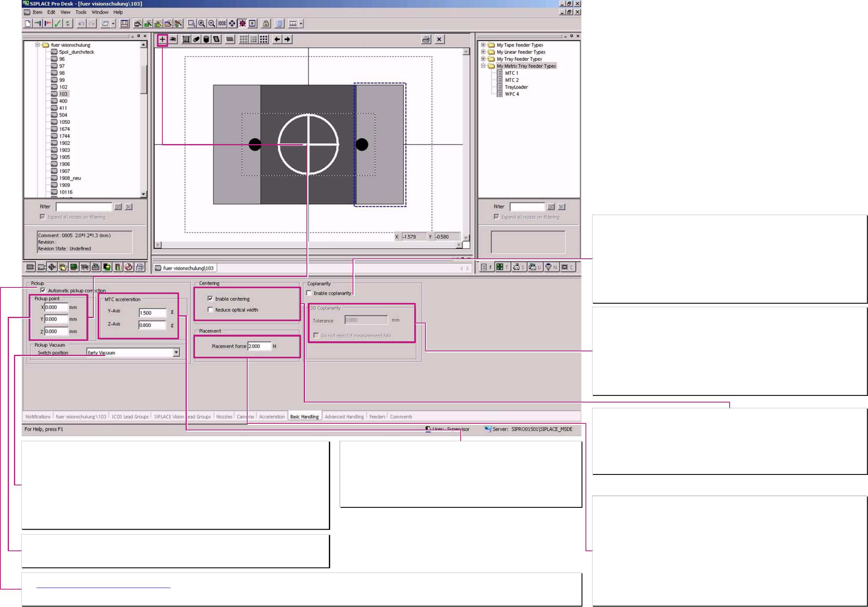This screenshot has width=868, height=607.
Task: Open the Tools menu
Action: tap(81, 12)
